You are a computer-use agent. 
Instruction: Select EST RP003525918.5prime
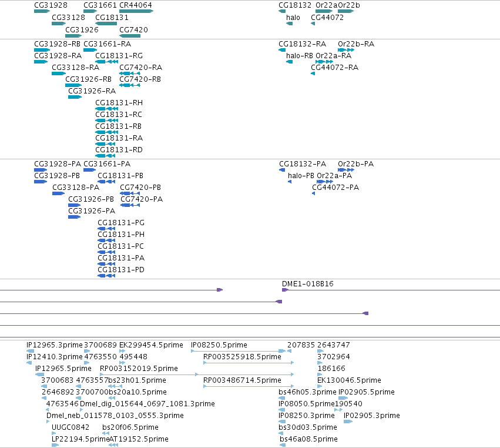tap(242, 356)
